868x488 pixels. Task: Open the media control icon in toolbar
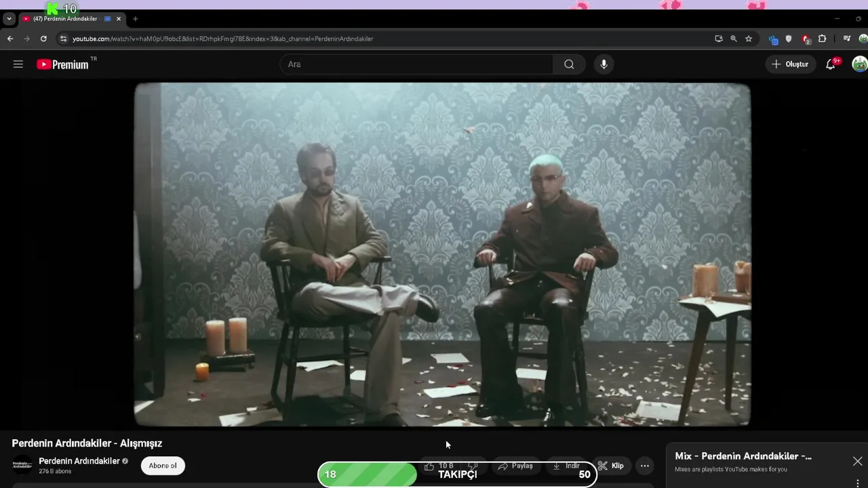[847, 39]
